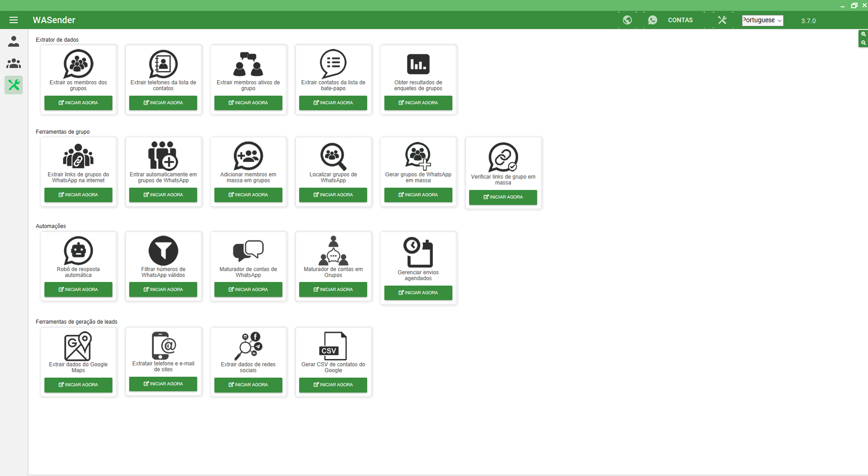Click the Extrator de dados heading
The height and width of the screenshot is (476, 868).
(57, 40)
